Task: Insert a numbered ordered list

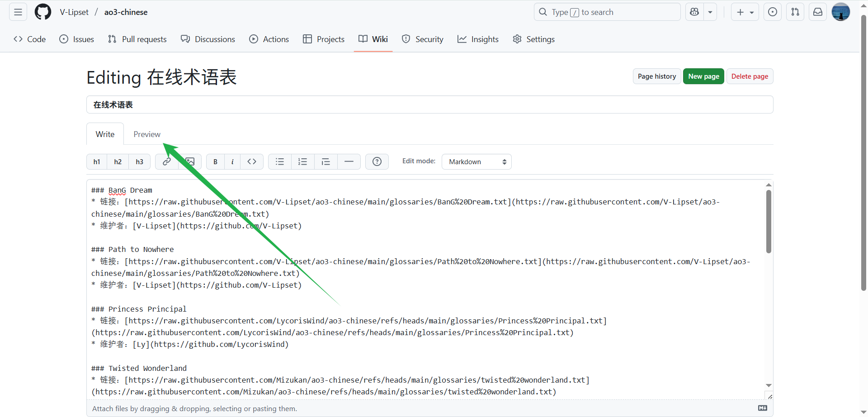Action: [303, 161]
